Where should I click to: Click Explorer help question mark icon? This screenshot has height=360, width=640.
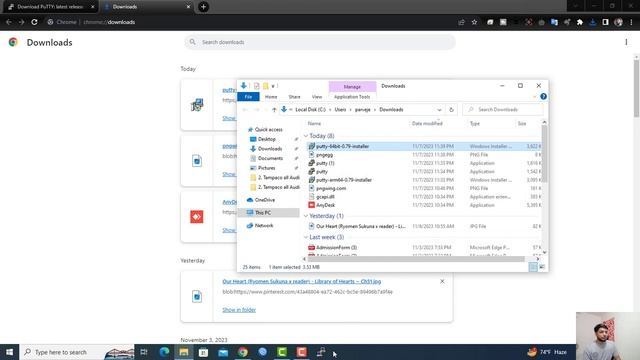tap(543, 97)
